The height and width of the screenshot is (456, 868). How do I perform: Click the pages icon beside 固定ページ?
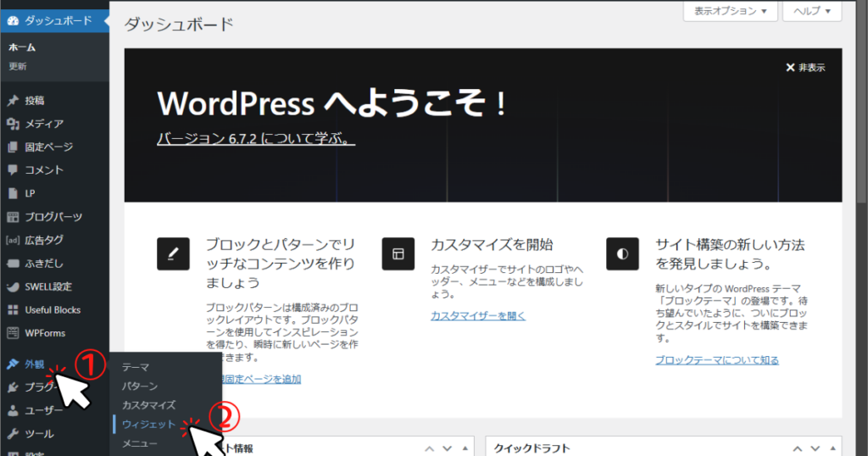[x=13, y=147]
